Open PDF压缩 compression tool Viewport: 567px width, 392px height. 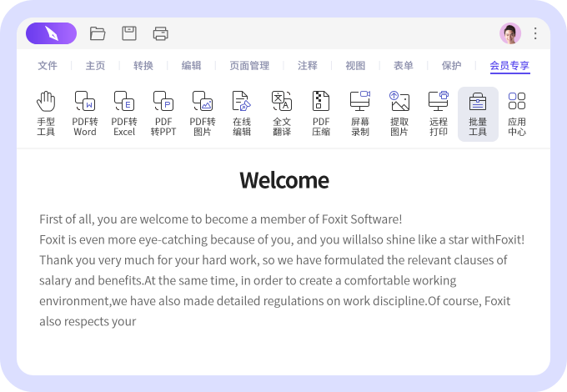click(x=321, y=113)
